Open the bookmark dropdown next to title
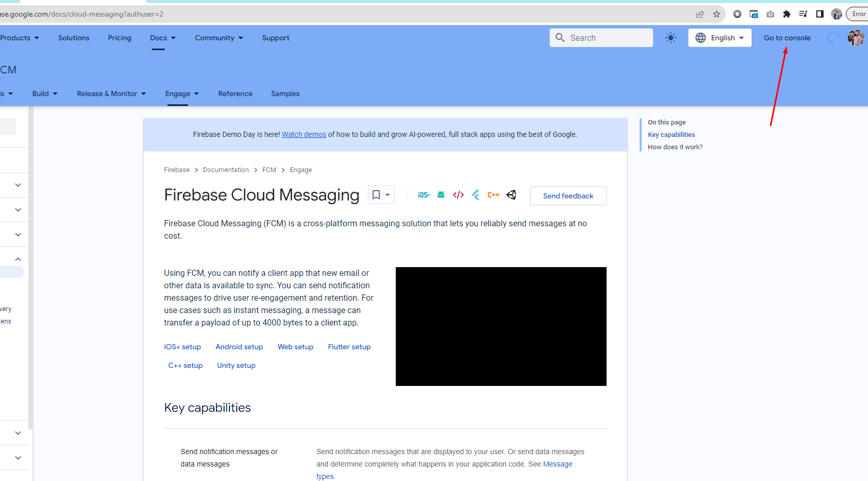This screenshot has width=868, height=481. tap(381, 195)
